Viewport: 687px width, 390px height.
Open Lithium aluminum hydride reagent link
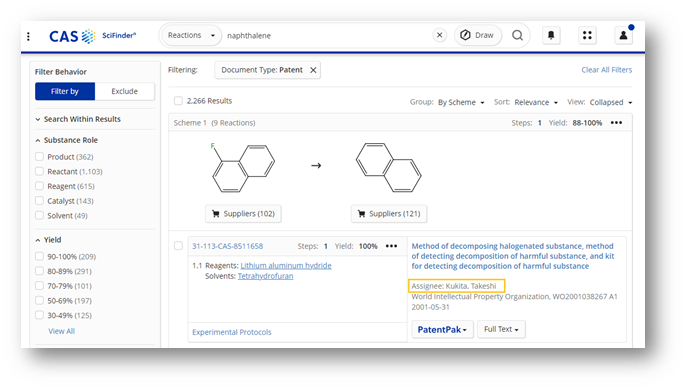(x=286, y=266)
